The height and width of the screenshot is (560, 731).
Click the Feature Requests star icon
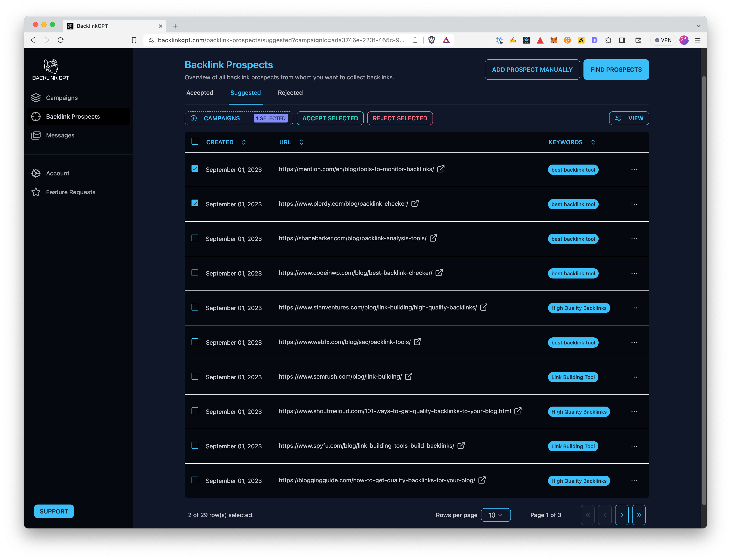coord(36,192)
